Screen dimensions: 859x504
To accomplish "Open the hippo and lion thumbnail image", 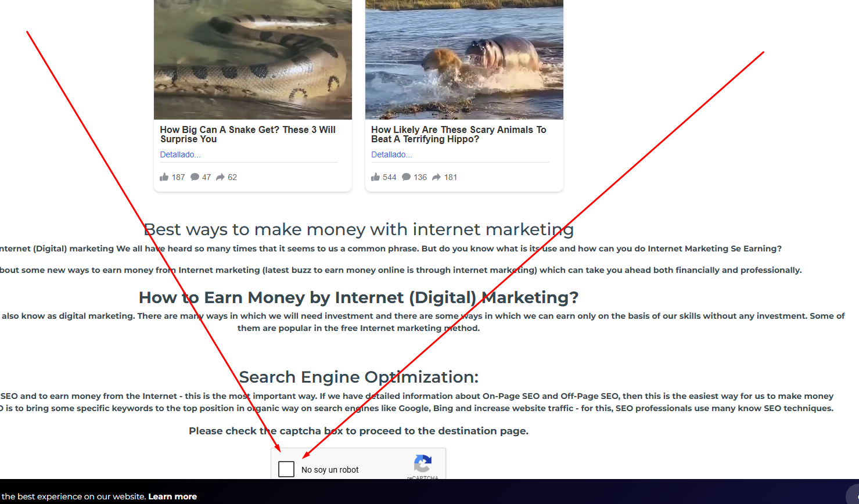I will pos(464,60).
